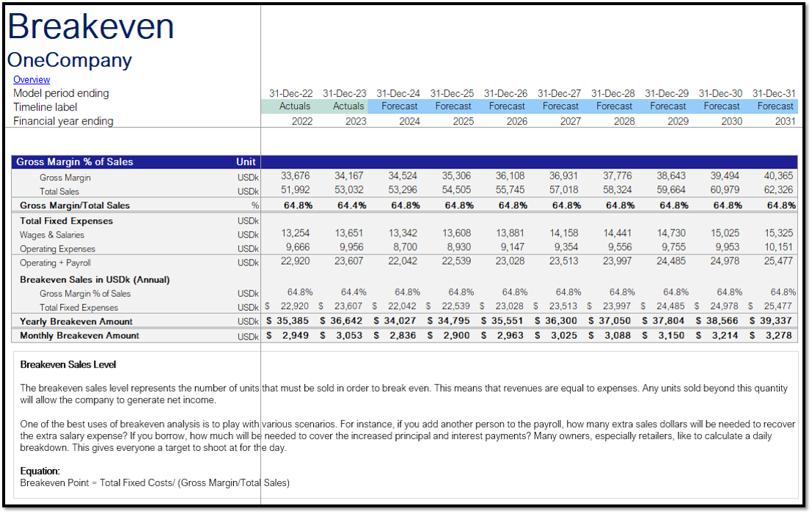Viewport: 812px width, 514px height.
Task: Select Gross Margin value 36,108
Action: pos(510,176)
